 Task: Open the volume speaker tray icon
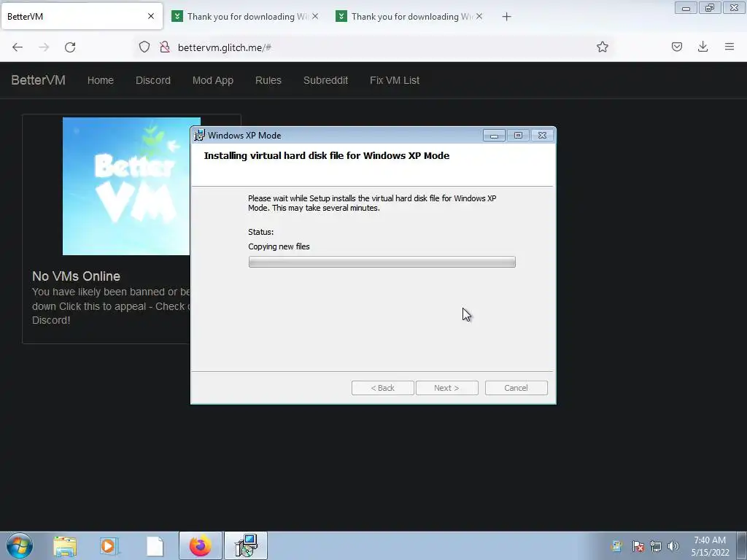pos(673,546)
